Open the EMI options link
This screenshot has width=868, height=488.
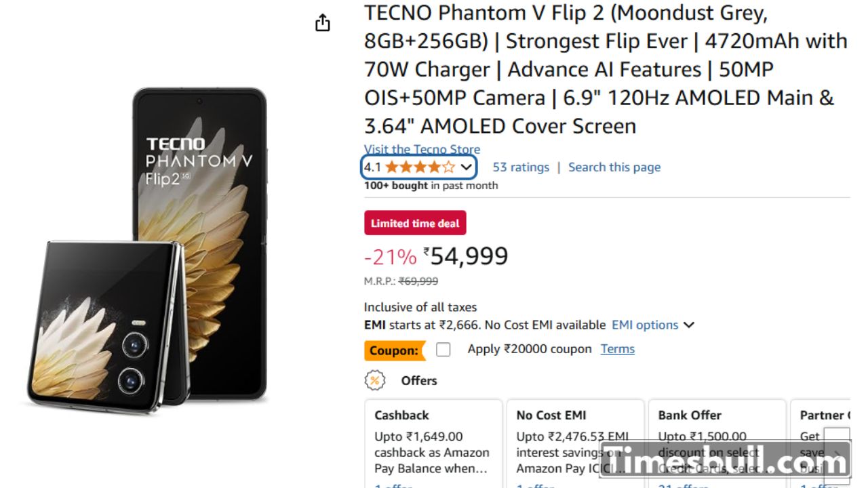(644, 325)
